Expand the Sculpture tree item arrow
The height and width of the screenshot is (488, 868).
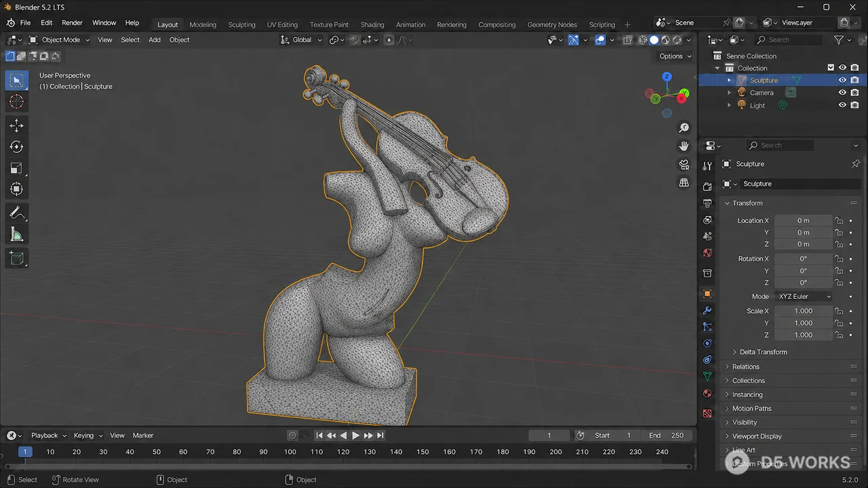coord(730,80)
